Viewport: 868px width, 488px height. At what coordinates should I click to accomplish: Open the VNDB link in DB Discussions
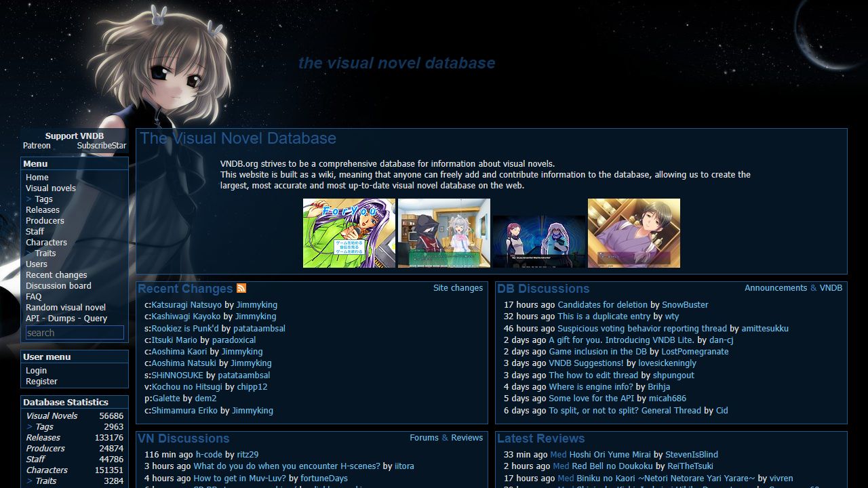tap(831, 288)
